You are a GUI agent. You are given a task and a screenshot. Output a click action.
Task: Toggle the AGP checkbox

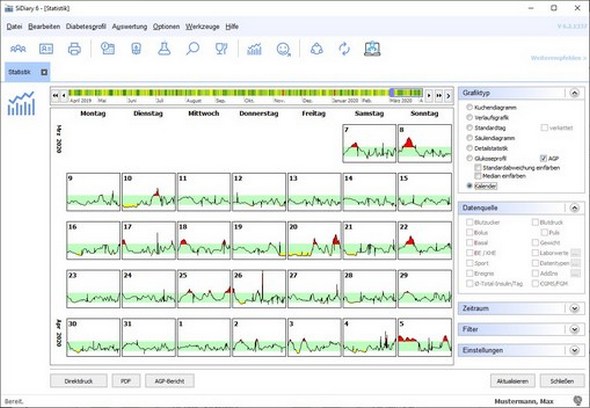543,158
